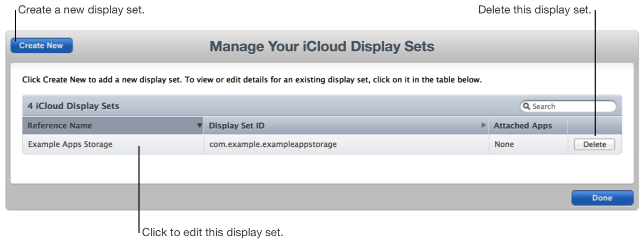Delete the Example Apps Storage display set
The width and height of the screenshot is (644, 242).
pyautogui.click(x=594, y=144)
